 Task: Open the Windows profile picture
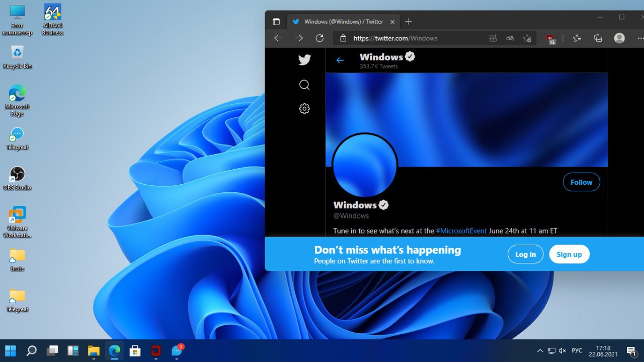tap(365, 165)
